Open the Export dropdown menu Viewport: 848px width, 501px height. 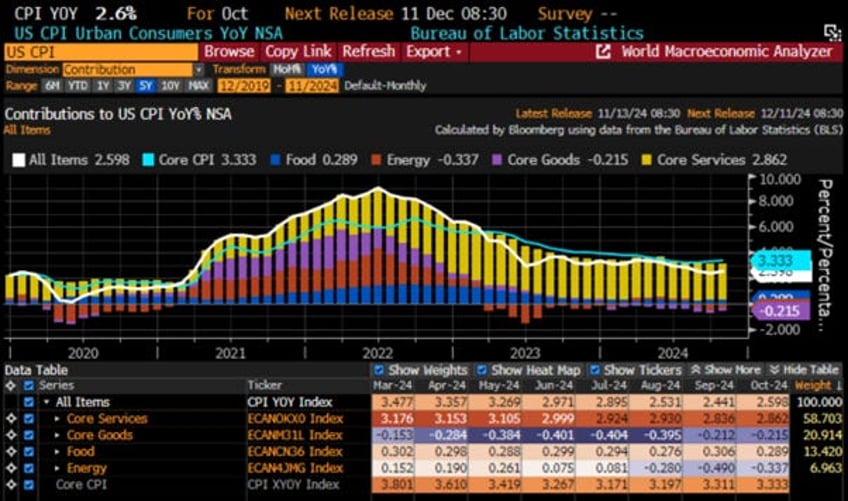pos(434,52)
